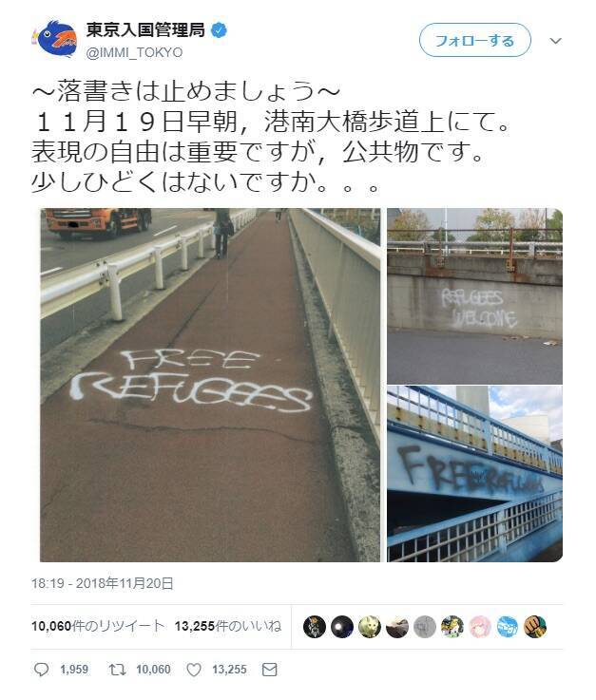
Task: Open first liker's avatar in row
Action: pyautogui.click(x=315, y=626)
